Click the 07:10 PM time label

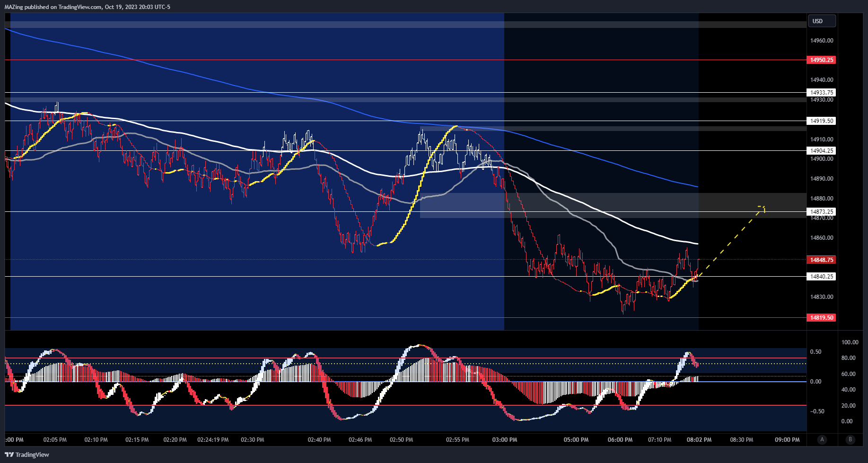[x=659, y=440]
